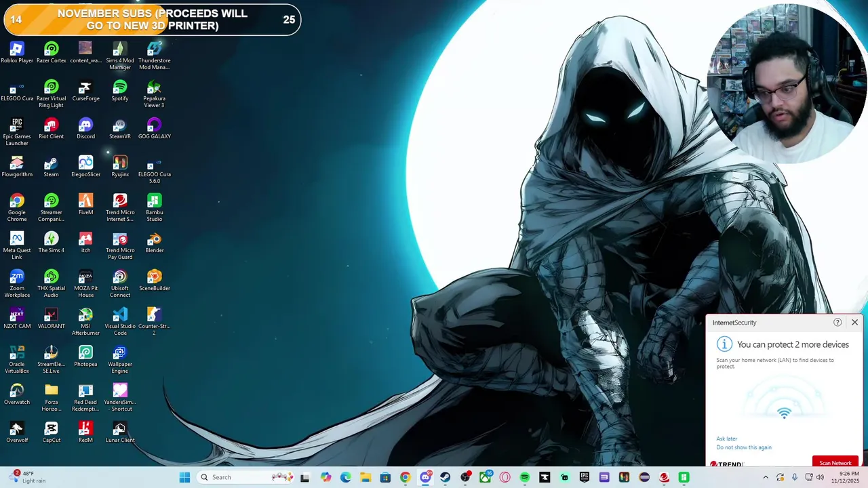Screen dimensions: 868x488
Task: Open the Photopea desktop shortcut
Action: click(x=85, y=357)
